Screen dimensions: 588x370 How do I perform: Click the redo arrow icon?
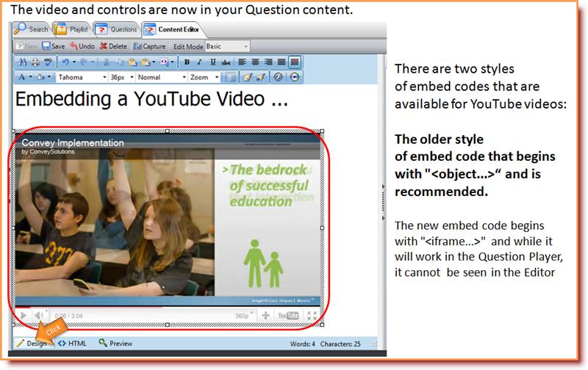(x=84, y=62)
